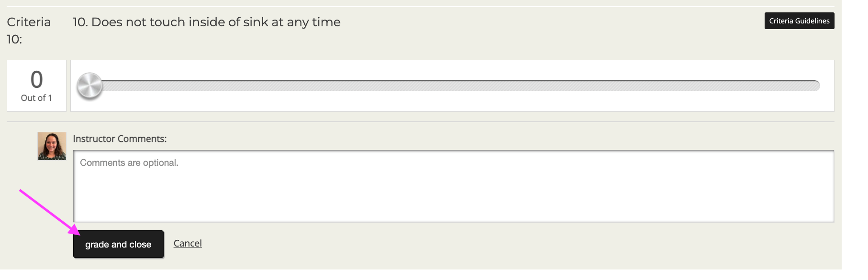Select the 'Out of 1' label
Viewport: 868px width, 280px height.
coord(36,98)
